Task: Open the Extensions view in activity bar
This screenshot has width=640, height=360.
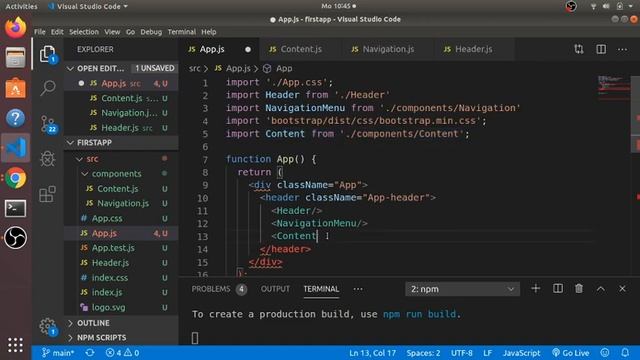Action: pyautogui.click(x=47, y=194)
